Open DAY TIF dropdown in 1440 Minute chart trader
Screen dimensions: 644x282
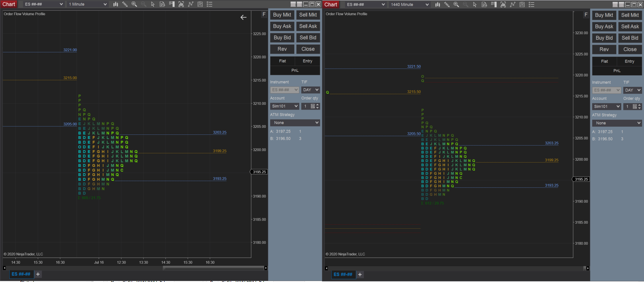click(x=633, y=90)
